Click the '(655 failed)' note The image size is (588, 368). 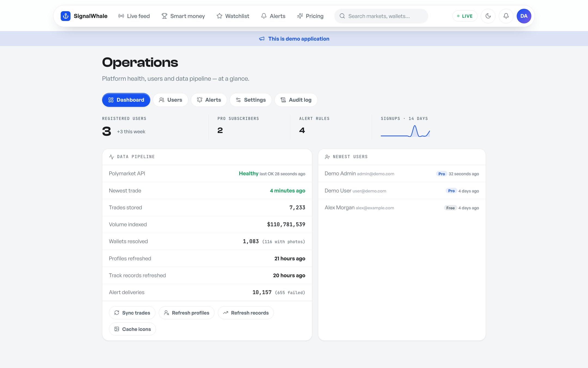290,293
